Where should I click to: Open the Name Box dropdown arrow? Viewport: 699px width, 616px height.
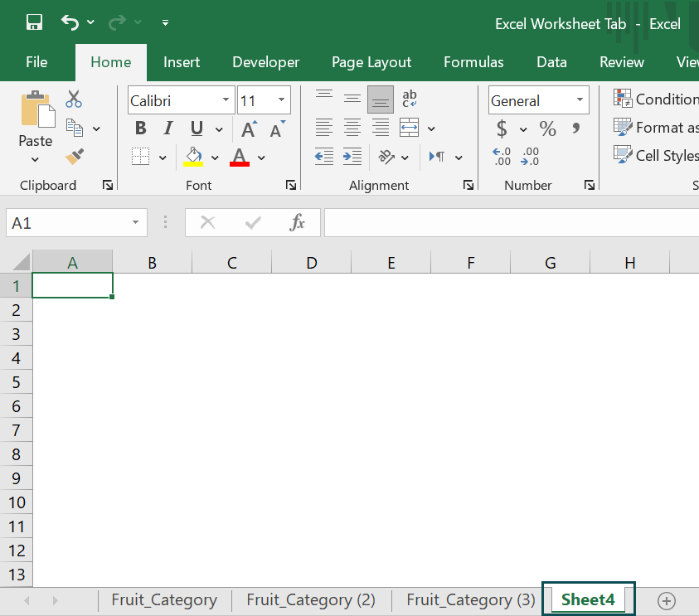tap(135, 223)
